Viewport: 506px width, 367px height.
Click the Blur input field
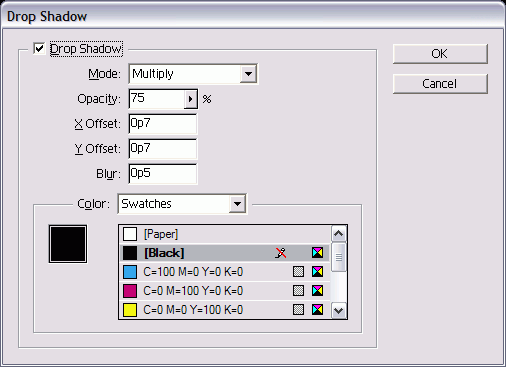pos(163,174)
